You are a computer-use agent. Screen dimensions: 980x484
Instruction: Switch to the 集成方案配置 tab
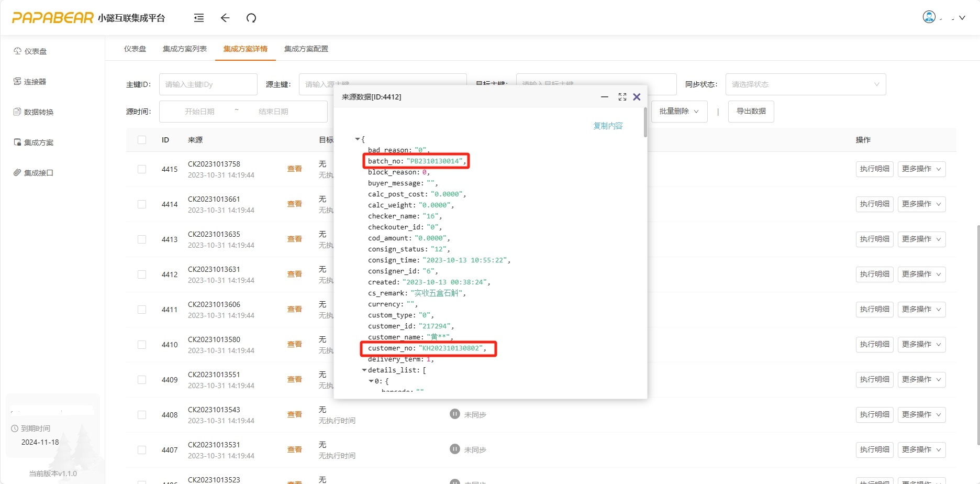point(306,49)
